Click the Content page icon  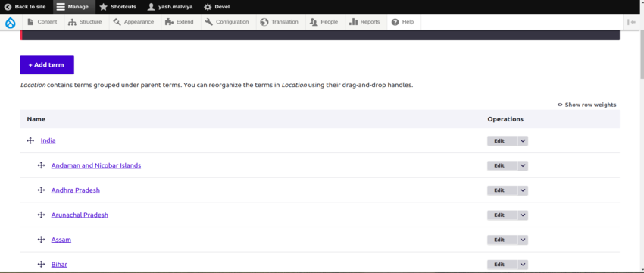(30, 22)
